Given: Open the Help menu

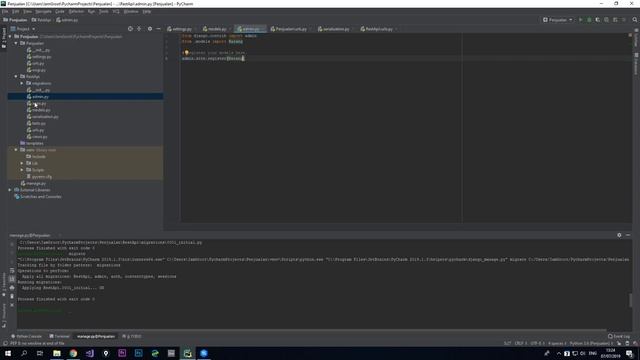Looking at the screenshot, I should (x=147, y=11).
